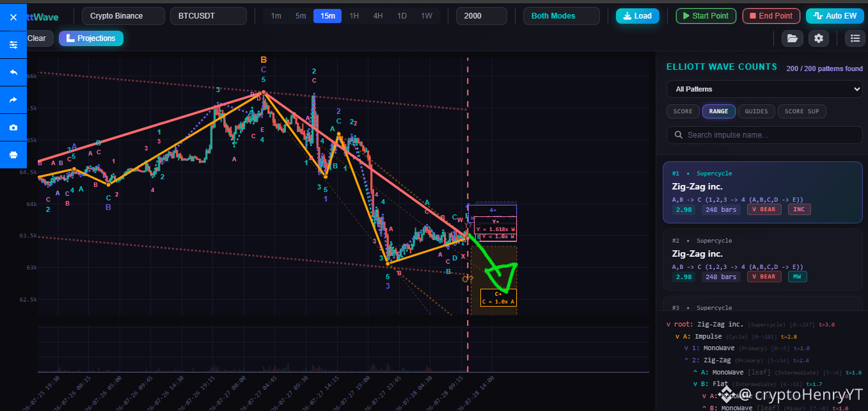
Task: Click the V BEAR tag on pattern #1
Action: [764, 209]
